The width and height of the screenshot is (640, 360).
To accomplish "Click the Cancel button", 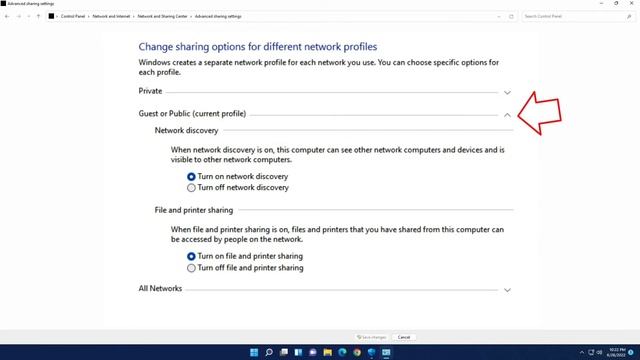I will click(x=404, y=337).
